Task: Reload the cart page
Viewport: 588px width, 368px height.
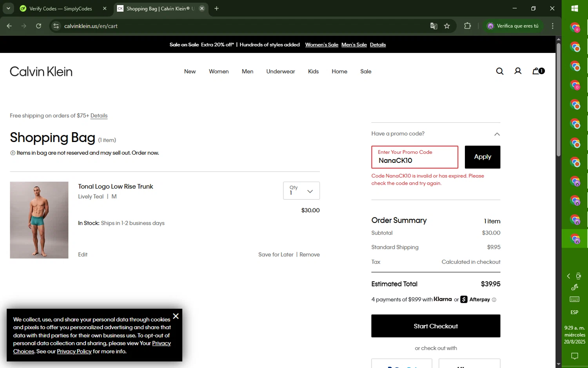Action: (x=38, y=26)
